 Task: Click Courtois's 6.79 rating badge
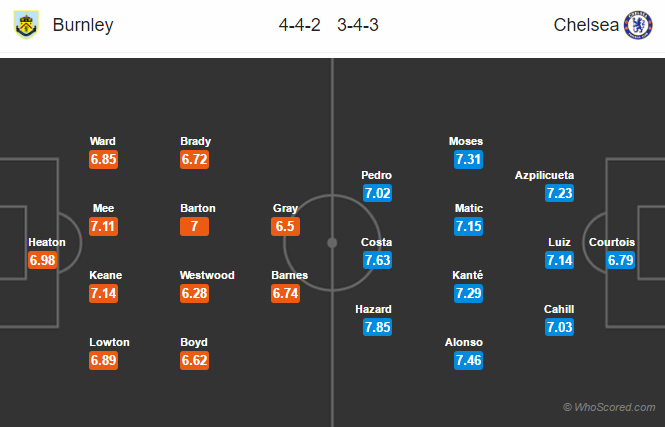[619, 260]
